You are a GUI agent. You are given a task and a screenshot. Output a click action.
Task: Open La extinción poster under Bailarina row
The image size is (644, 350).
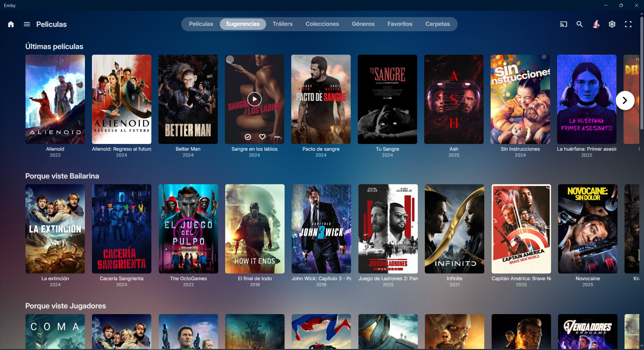tap(55, 229)
